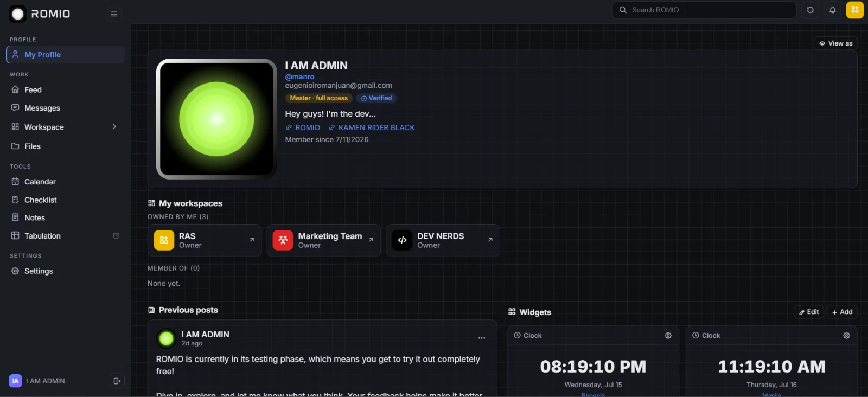Click the email eugenioiromanjuan@gmail.com
This screenshot has height=397, width=868.
(339, 86)
